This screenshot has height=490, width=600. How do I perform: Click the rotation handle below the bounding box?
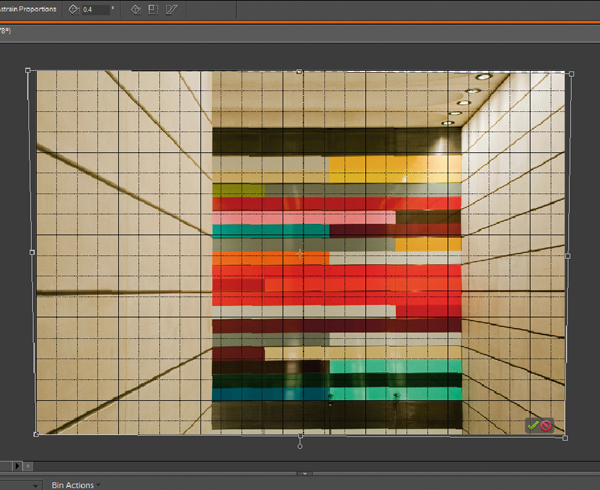point(300,446)
